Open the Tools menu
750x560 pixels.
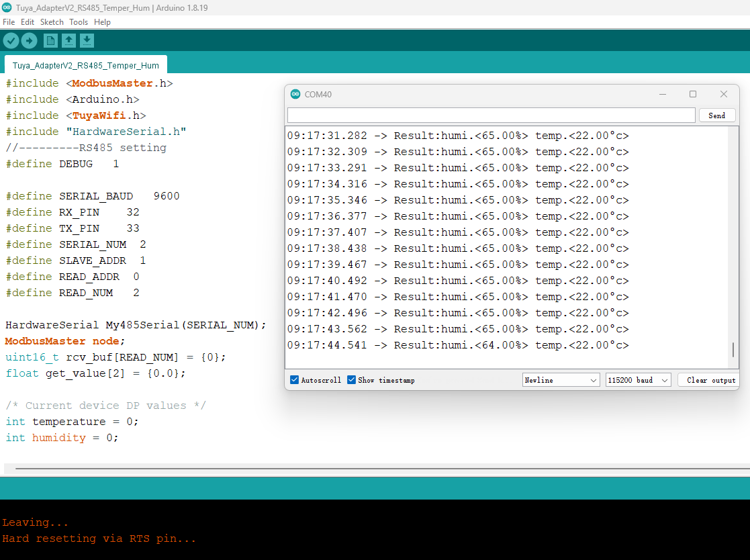point(79,22)
